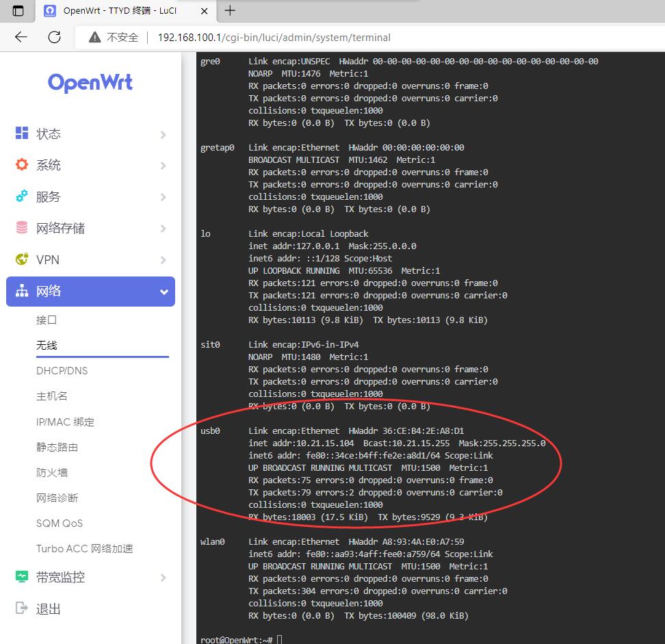665x644 pixels.
Task: Click the address bar URL field
Action: (x=274, y=37)
